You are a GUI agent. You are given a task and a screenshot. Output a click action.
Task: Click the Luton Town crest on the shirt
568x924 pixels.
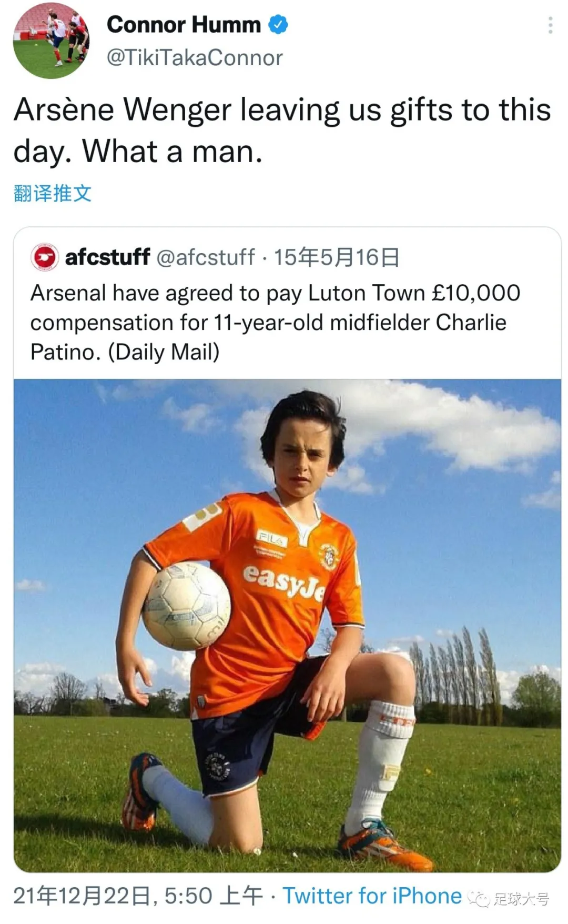pos(329,556)
